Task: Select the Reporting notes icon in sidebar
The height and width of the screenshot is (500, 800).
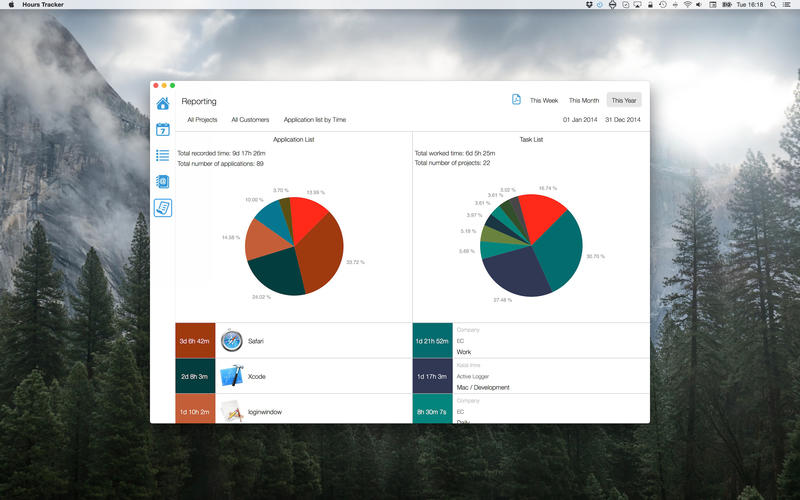Action: 163,208
